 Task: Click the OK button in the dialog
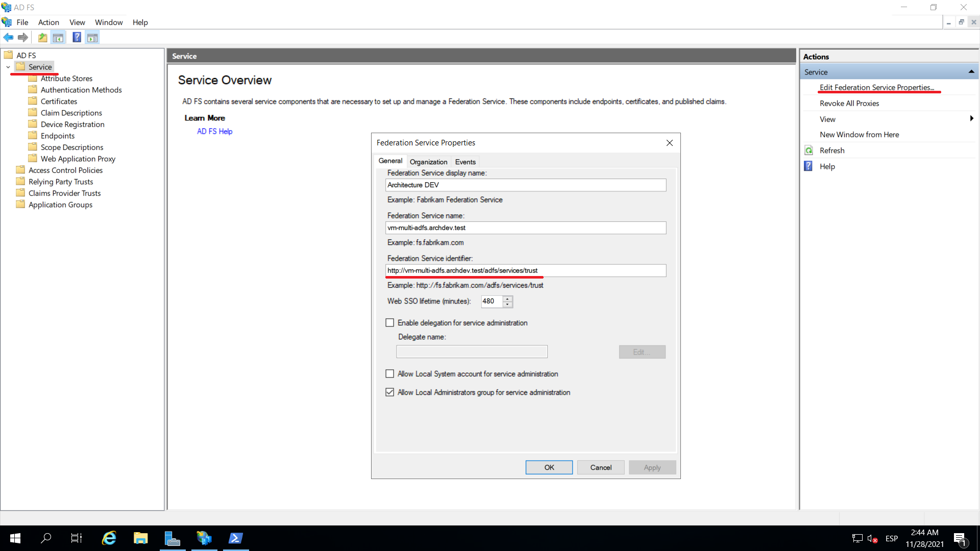549,467
